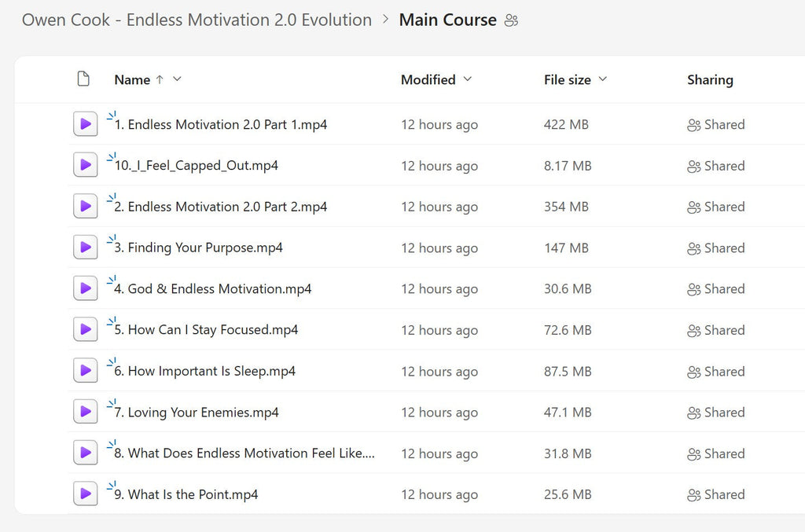Click modified time for 7. Loving Your Enemies
The width and height of the screenshot is (805, 532).
(x=439, y=413)
